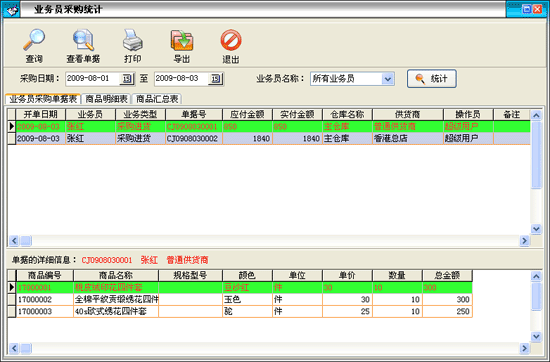The height and width of the screenshot is (362, 550).
Task: Click the 导出 export icon
Action: pyautogui.click(x=182, y=40)
